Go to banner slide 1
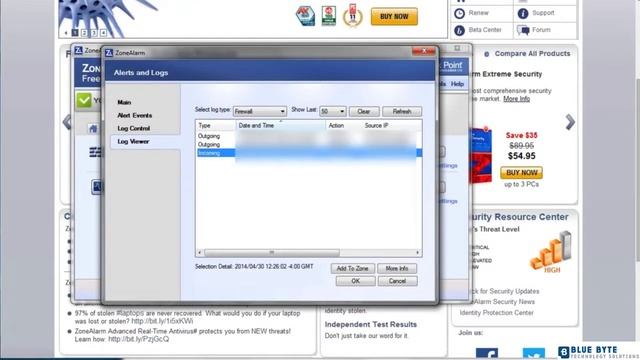The image size is (640, 360). (75, 33)
